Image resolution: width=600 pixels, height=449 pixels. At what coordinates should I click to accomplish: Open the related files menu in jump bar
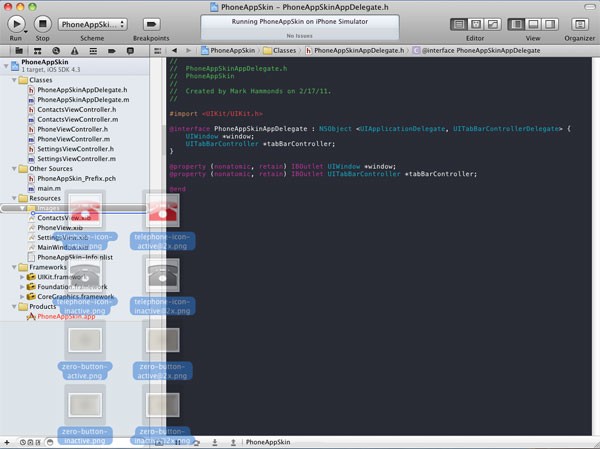tap(158, 51)
